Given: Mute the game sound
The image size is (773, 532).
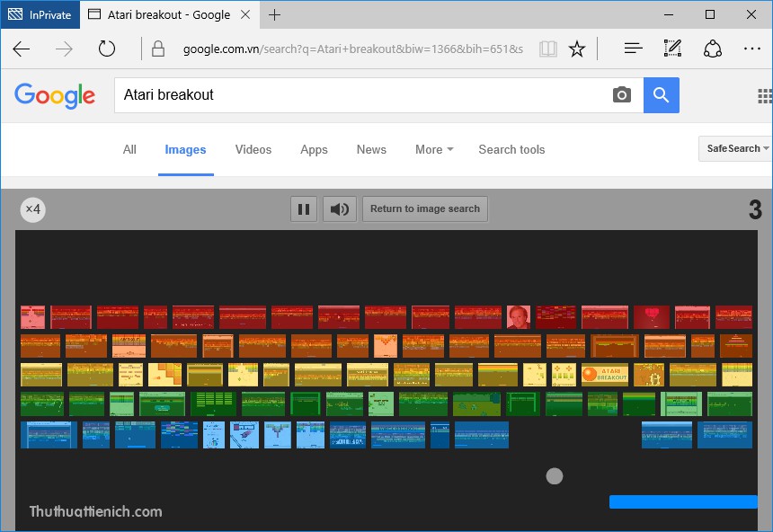Looking at the screenshot, I should 338,208.
